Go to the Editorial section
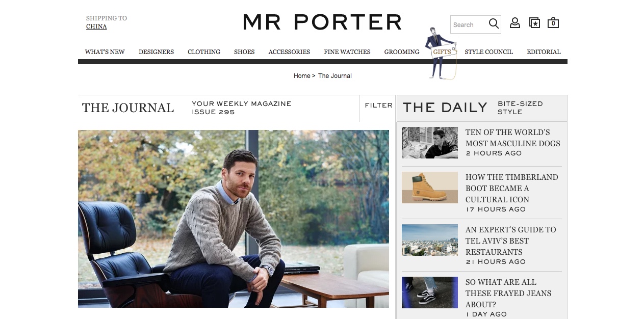The height and width of the screenshot is (319, 644). click(544, 52)
